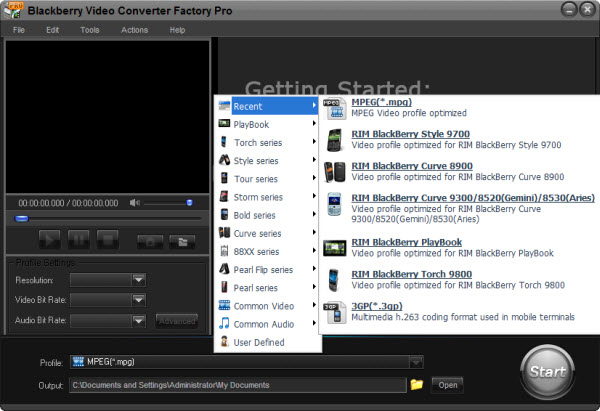Click the Common Video film icon
Viewport: 600px width, 411px height.
click(224, 305)
